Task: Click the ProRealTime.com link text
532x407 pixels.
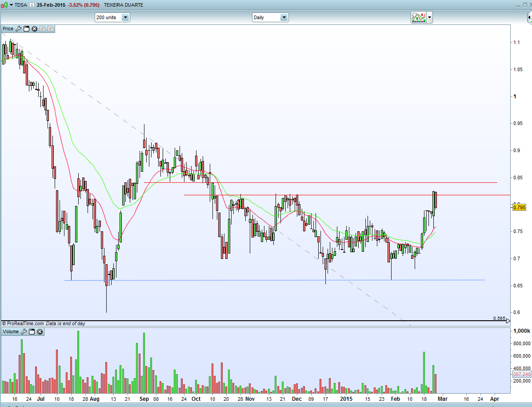Action: pos(25,323)
